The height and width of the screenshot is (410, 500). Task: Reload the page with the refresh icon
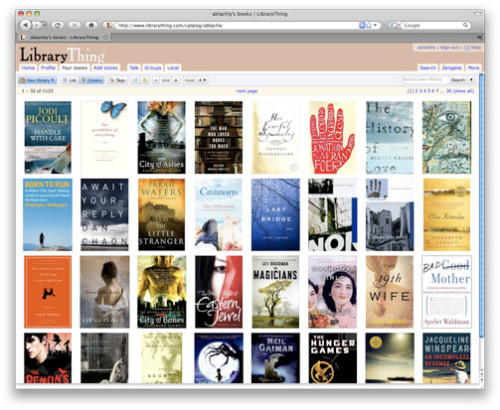(58, 25)
